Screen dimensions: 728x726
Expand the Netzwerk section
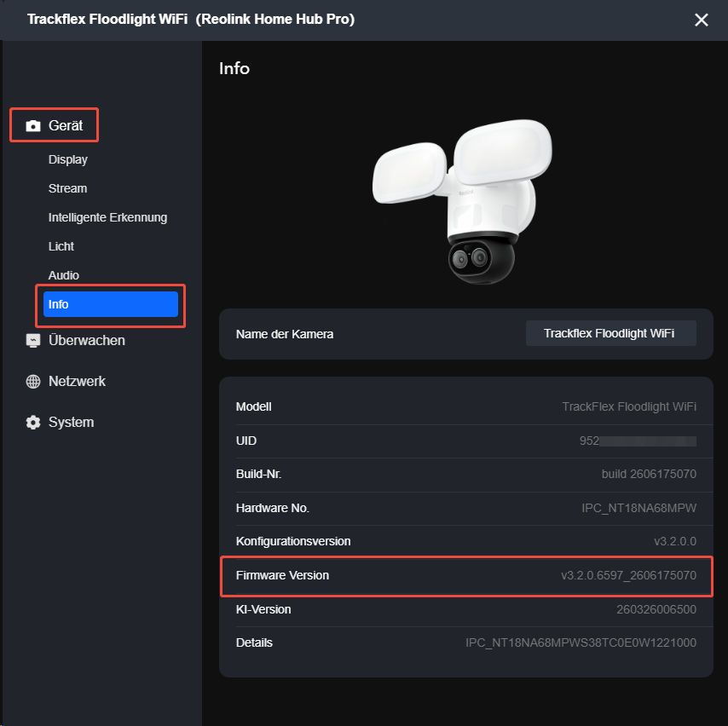[77, 382]
